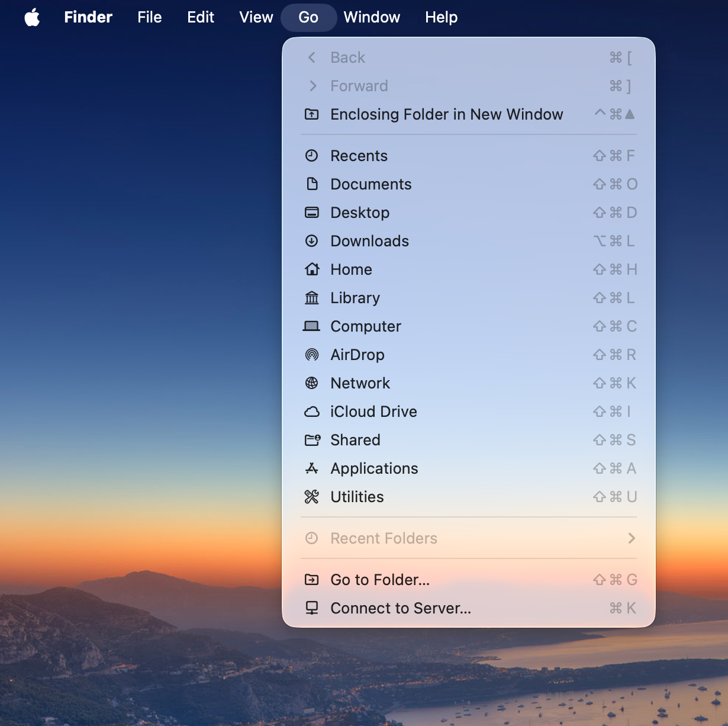Expand the Recent Folders submenu arrow
Viewport: 728px width, 726px height.
pyautogui.click(x=632, y=538)
